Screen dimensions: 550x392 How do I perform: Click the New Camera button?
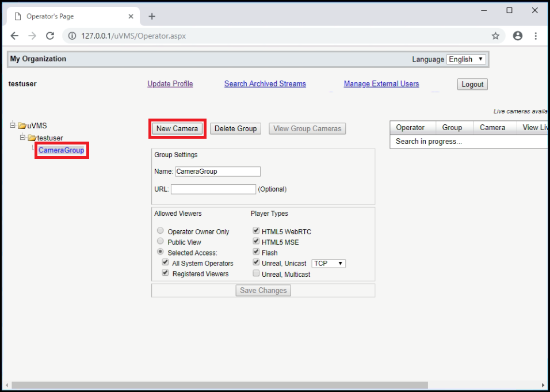pos(177,128)
